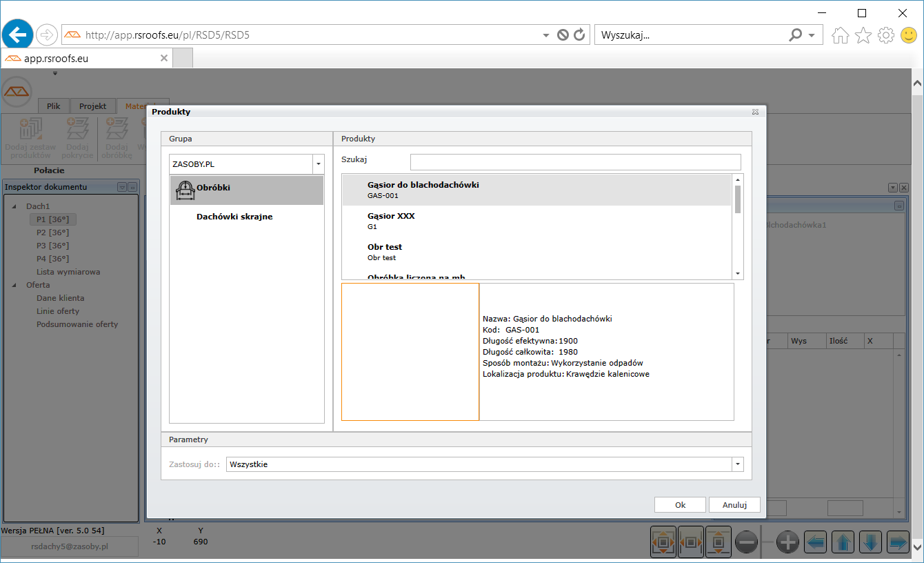924x563 pixels.
Task: Open the Zastosuj do Wszystkie dropdown
Action: pos(738,464)
